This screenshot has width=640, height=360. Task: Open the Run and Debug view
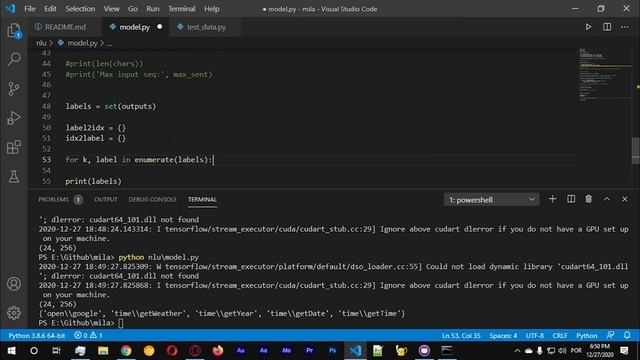[14, 118]
